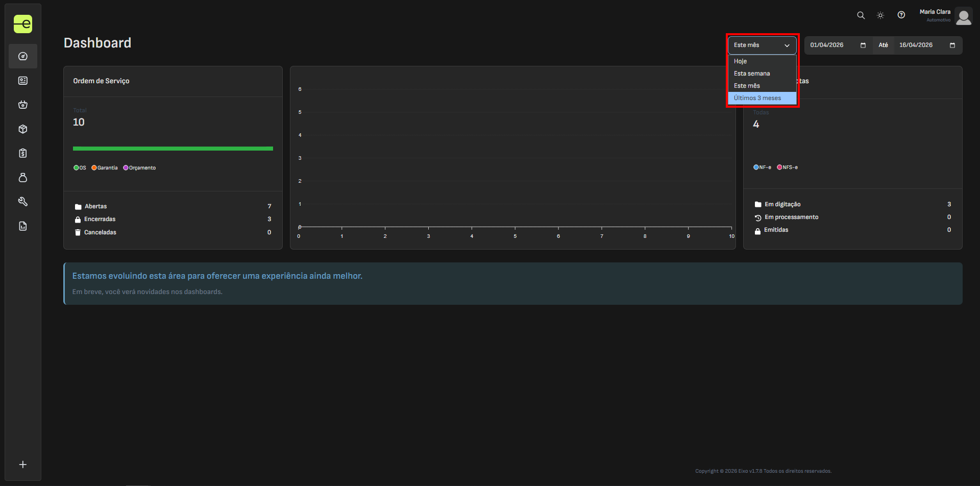
Task: Open the shopping basket icon in sidebar
Action: coord(23,105)
